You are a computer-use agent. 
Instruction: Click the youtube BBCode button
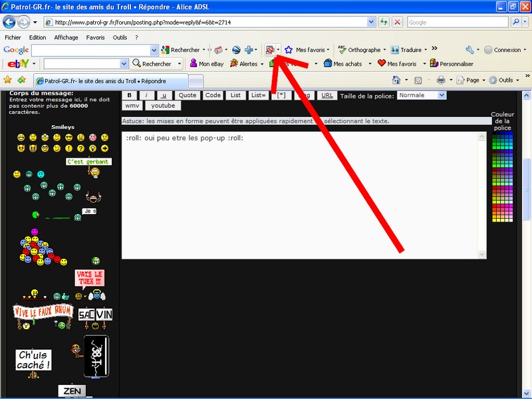(163, 106)
